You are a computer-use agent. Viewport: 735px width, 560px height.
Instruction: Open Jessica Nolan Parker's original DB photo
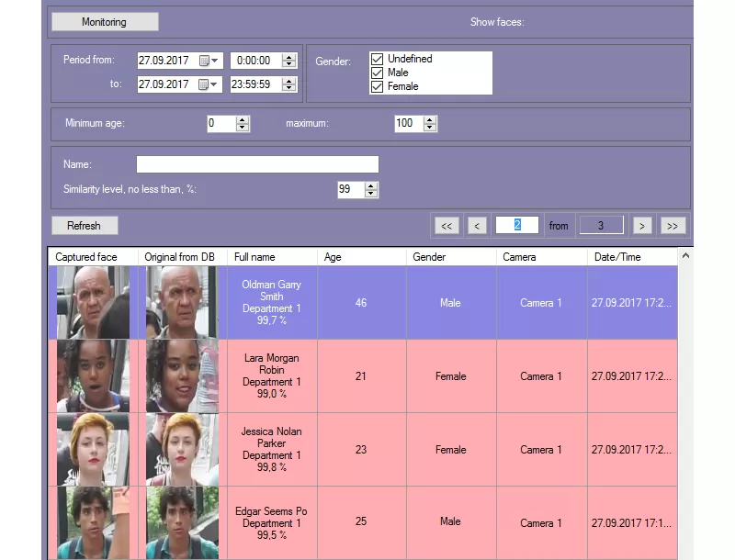(181, 450)
